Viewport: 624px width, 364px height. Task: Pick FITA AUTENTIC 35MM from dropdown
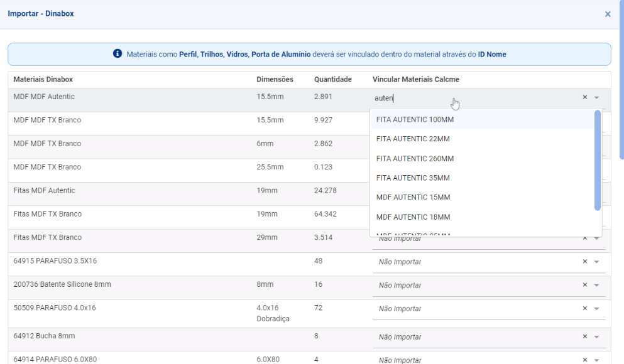tap(413, 178)
